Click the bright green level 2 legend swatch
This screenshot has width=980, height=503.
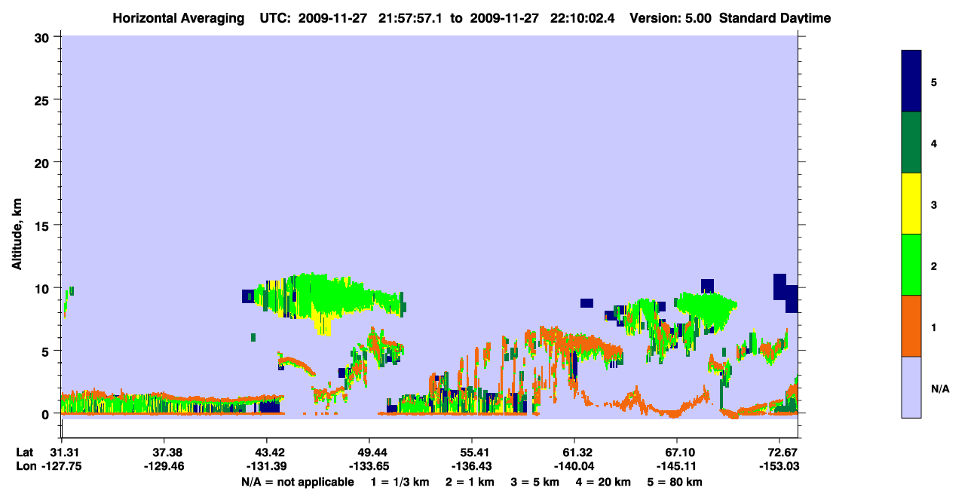911,265
